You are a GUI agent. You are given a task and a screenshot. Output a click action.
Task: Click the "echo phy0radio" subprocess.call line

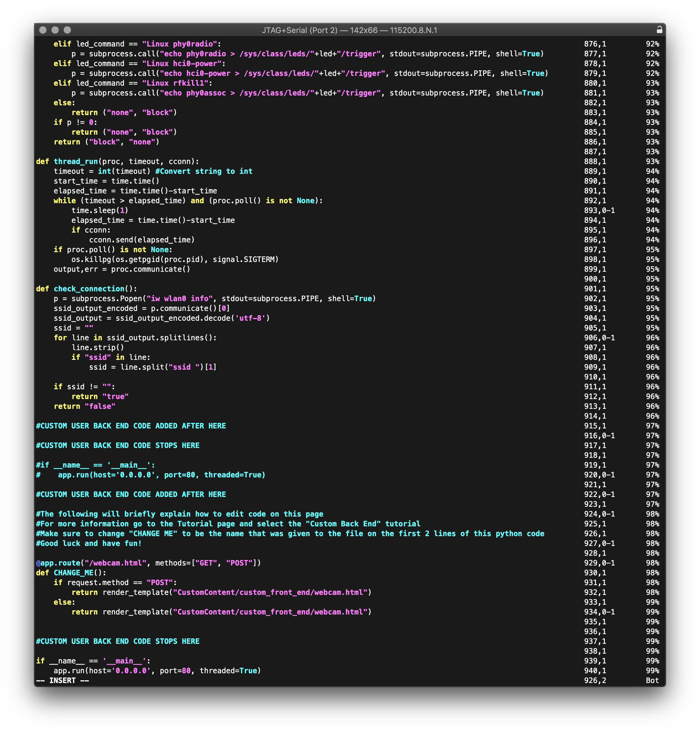[x=307, y=54]
